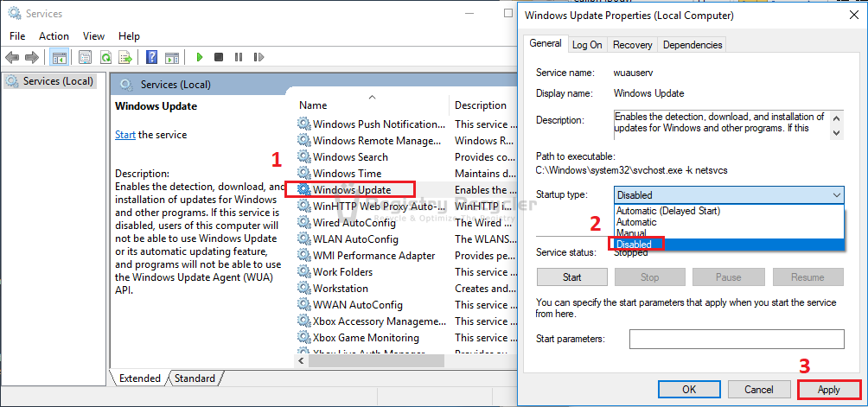Switch to the Dependencies tab
This screenshot has height=407, width=868.
692,45
